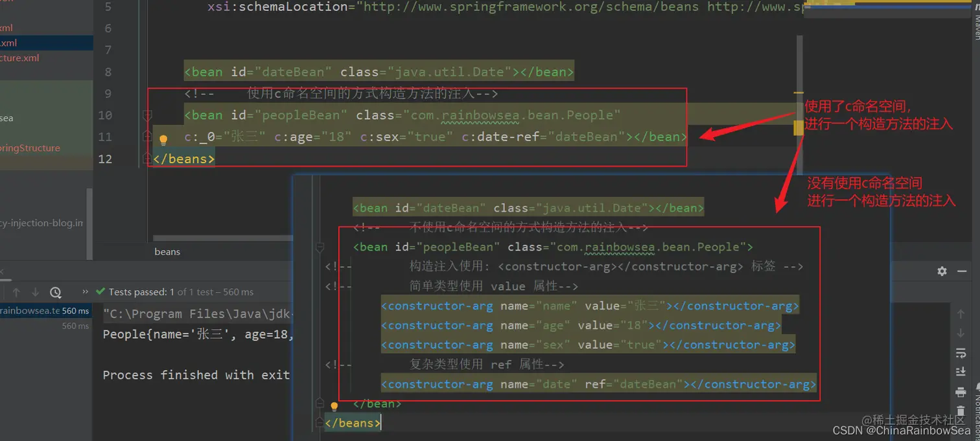Screen dimensions: 980x441
Task: Click line number 9 in the gutter
Action: (108, 93)
